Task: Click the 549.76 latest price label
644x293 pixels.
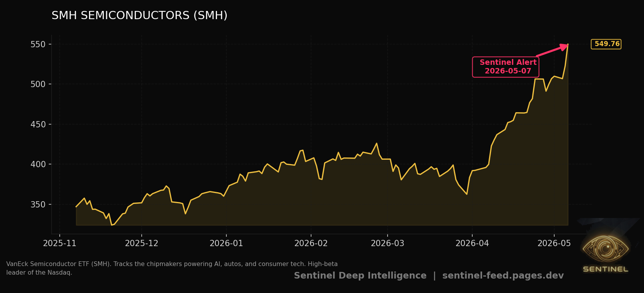Action: pyautogui.click(x=606, y=44)
